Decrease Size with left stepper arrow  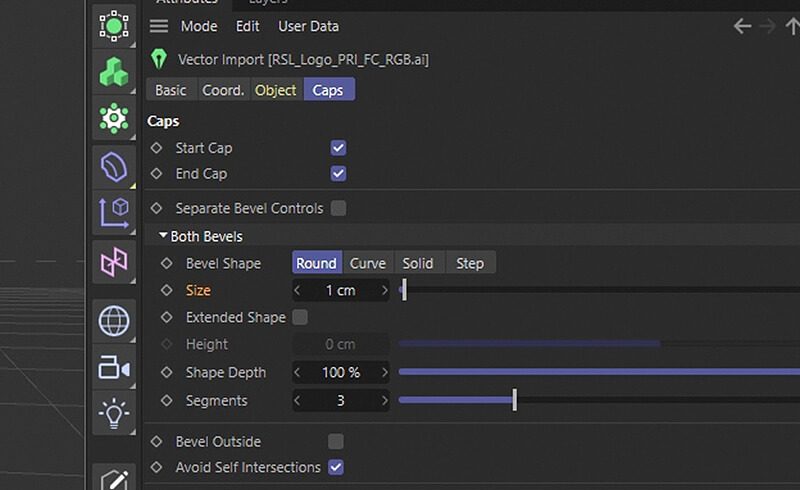click(297, 290)
